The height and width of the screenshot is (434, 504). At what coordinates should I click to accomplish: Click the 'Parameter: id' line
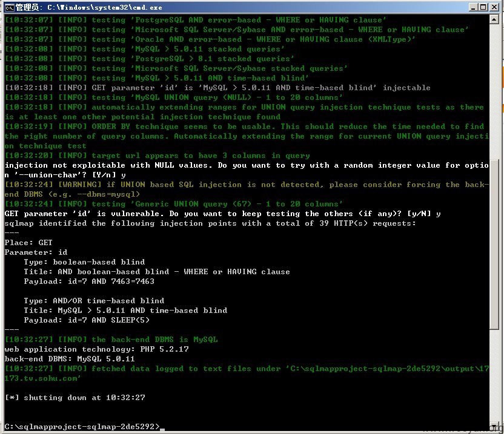[36, 252]
